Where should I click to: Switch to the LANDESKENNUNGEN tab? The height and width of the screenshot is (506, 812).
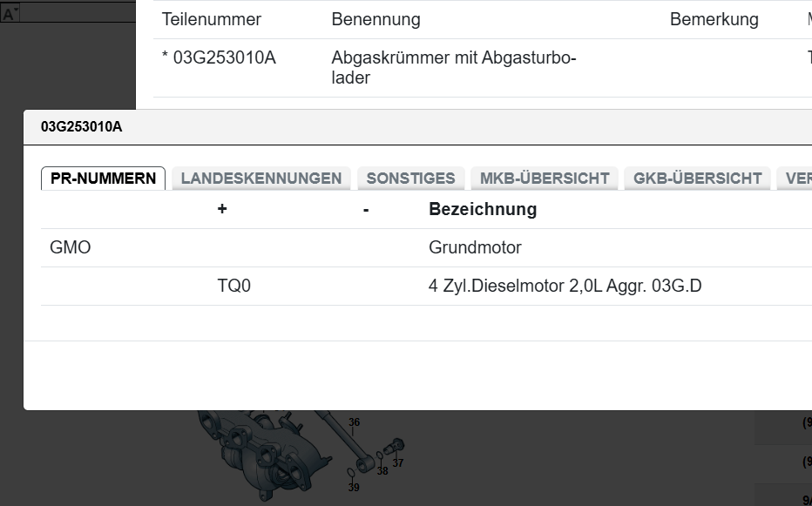(x=261, y=179)
